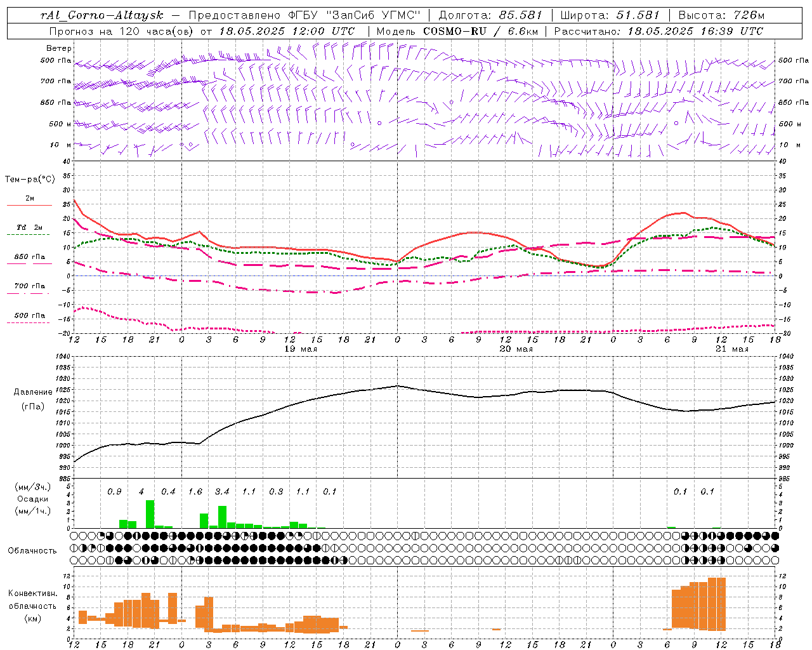Click the 3-hour precipitation value 0.9
This screenshot has height=650, width=812.
click(x=114, y=492)
